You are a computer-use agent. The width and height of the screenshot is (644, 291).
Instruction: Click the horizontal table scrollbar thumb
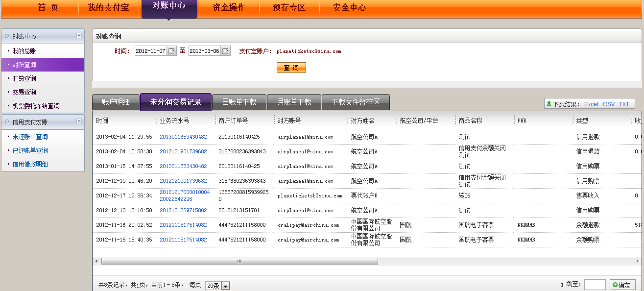(239, 262)
